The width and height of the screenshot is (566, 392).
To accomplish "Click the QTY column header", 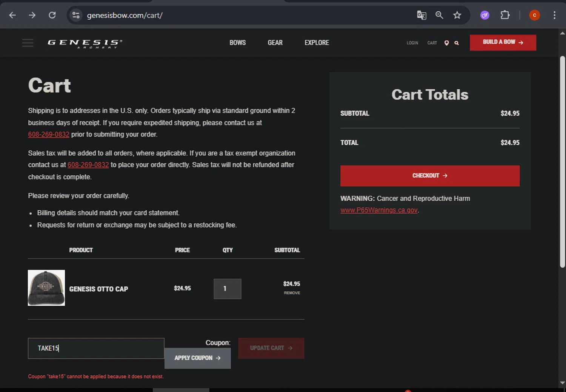I will (228, 250).
